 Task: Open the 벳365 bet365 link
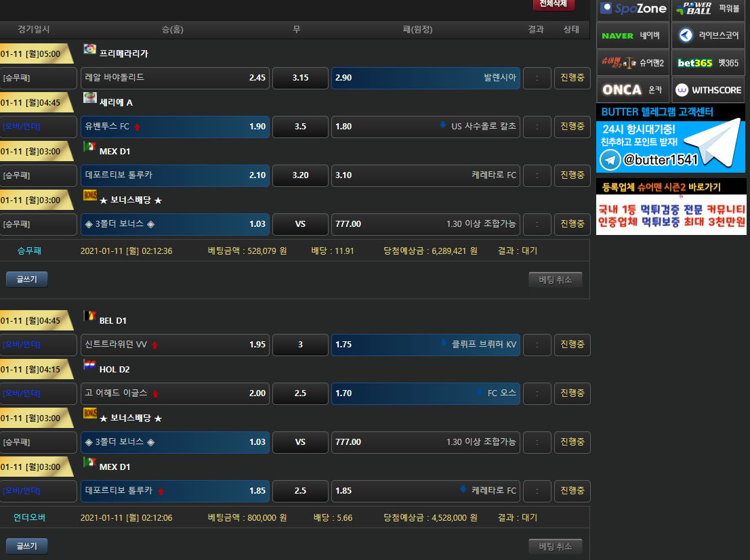708,62
